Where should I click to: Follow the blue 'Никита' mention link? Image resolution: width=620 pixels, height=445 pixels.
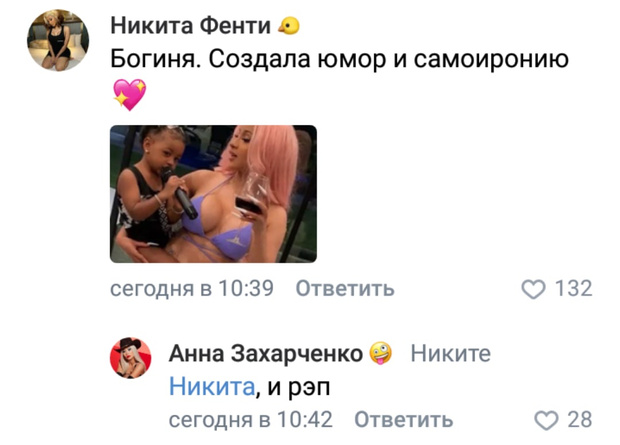click(x=212, y=386)
